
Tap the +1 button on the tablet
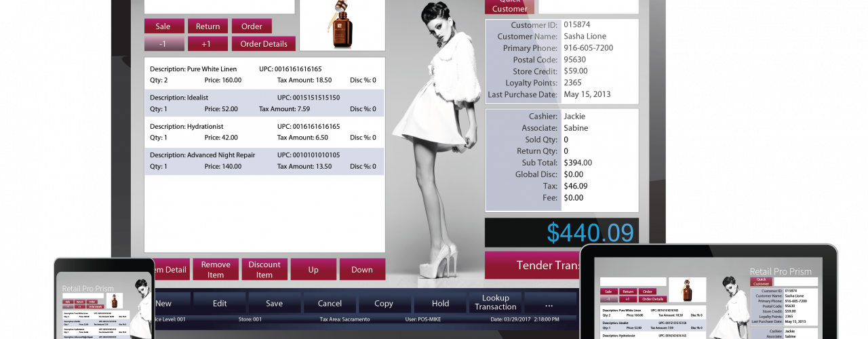628,299
